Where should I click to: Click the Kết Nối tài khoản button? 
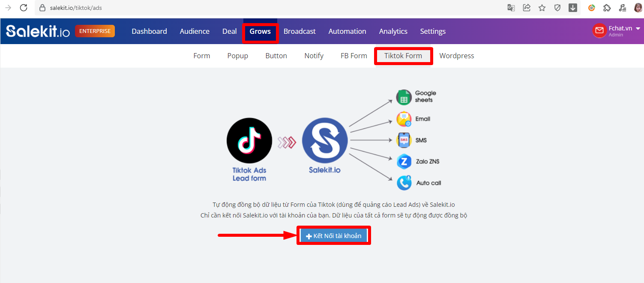(x=333, y=236)
